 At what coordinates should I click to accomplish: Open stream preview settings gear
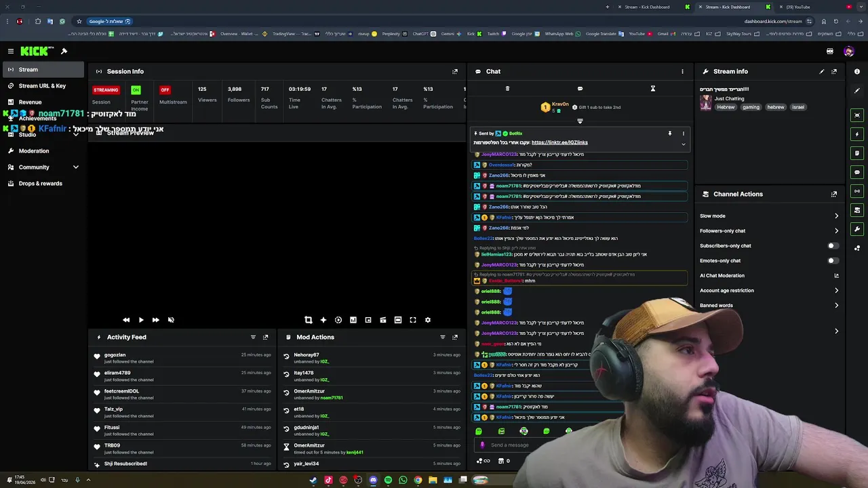point(428,320)
